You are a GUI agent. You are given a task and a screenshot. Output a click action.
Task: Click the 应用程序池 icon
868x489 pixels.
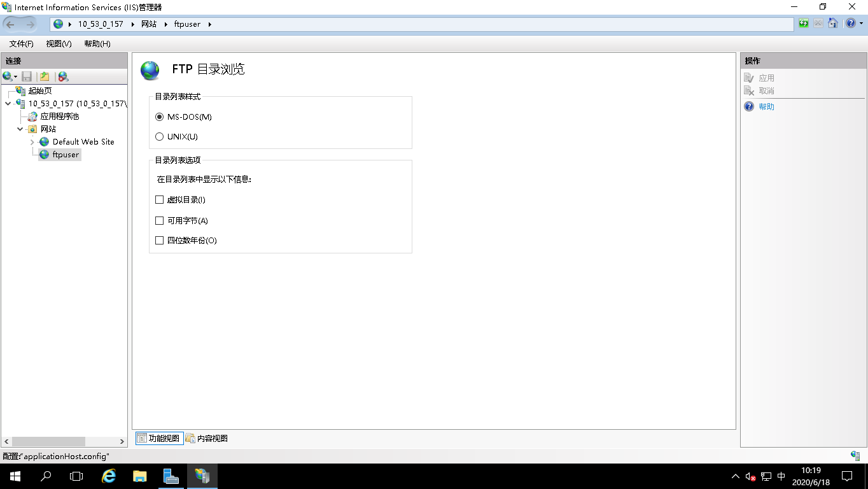[x=32, y=117]
